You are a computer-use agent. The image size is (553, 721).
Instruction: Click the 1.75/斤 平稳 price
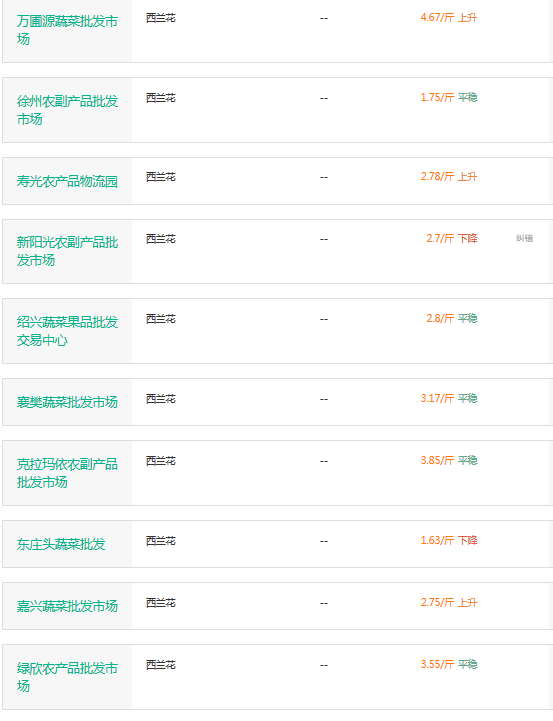point(449,97)
